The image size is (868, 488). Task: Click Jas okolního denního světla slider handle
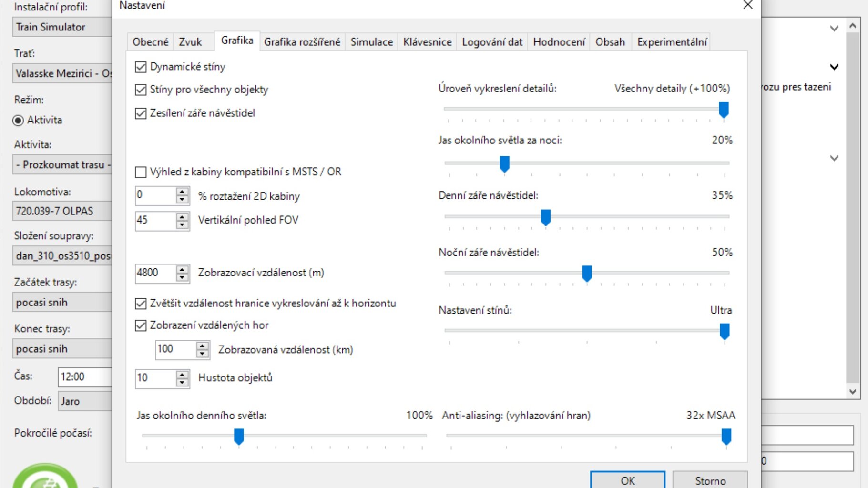(239, 437)
